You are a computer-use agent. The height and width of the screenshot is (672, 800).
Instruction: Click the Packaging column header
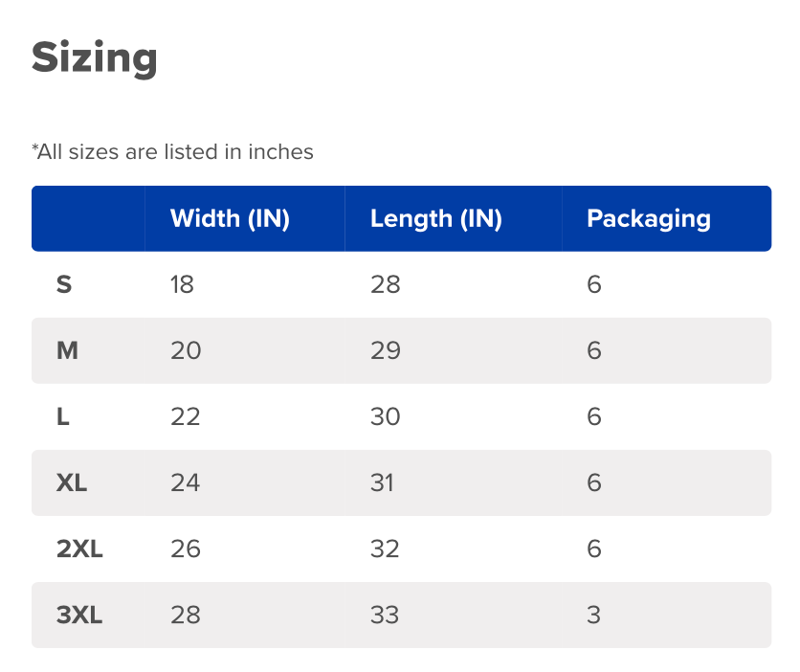click(648, 218)
